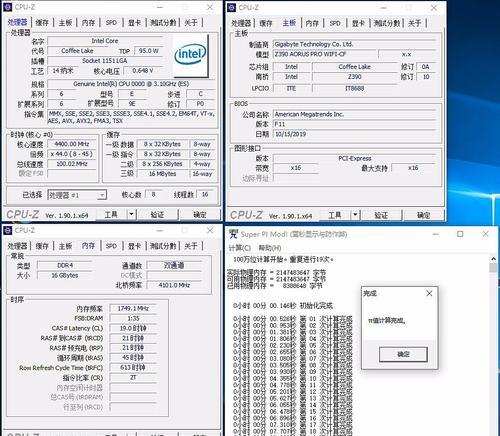Expand the 工具 arrow in processor window
The image size is (500, 436).
coord(131,214)
